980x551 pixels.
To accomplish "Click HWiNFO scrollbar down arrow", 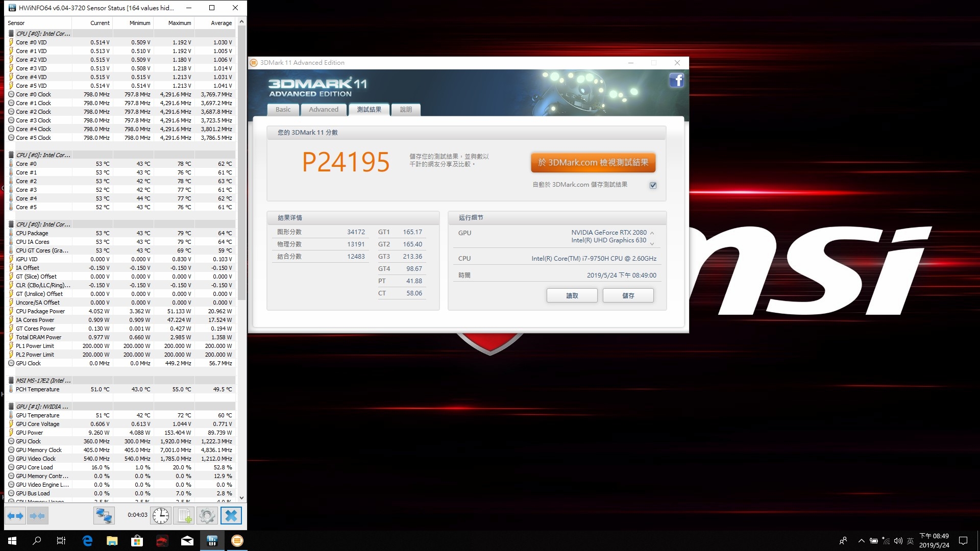I will pyautogui.click(x=241, y=498).
